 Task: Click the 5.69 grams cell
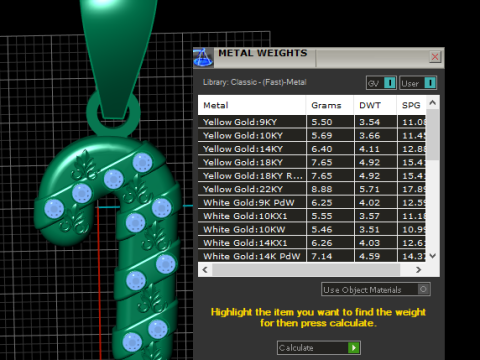click(x=330, y=135)
